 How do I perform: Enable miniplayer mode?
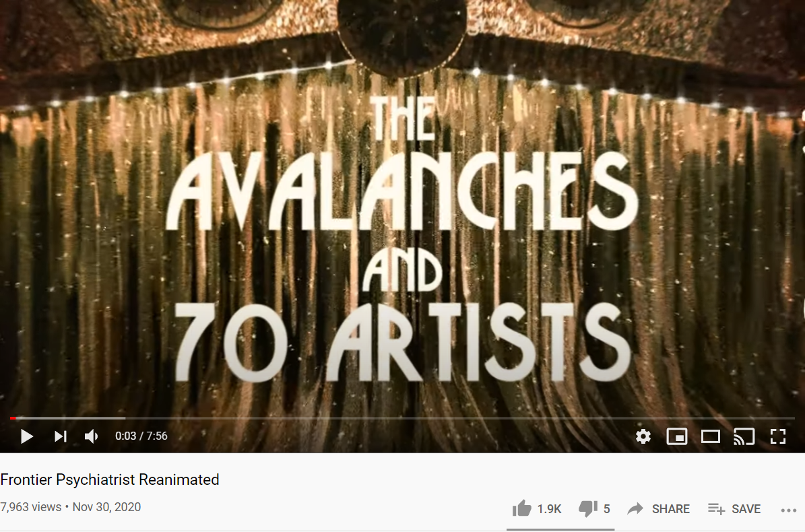[x=676, y=436]
